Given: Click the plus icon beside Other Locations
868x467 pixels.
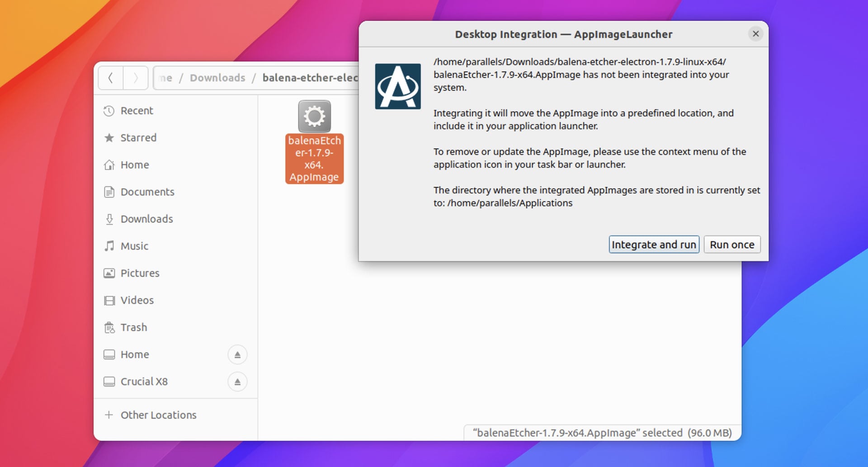Looking at the screenshot, I should pyautogui.click(x=108, y=415).
